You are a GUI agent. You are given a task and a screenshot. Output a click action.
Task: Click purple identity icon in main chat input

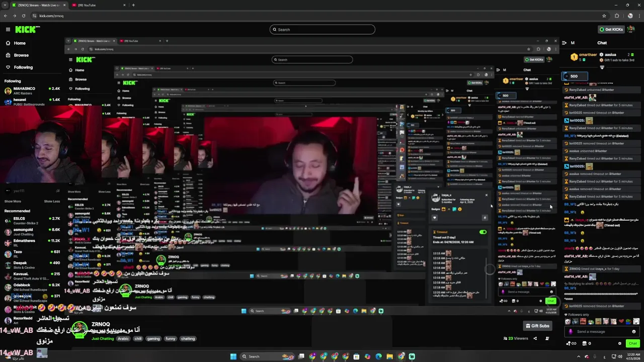(571, 332)
